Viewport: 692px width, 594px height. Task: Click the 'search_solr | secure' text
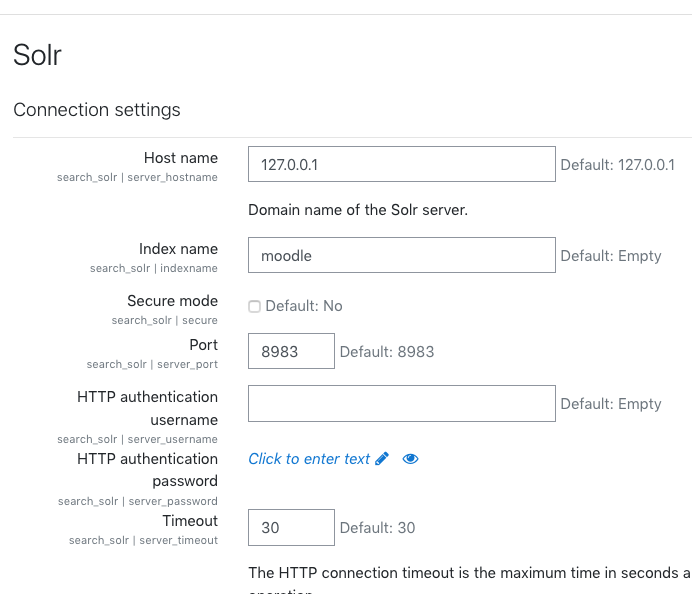coord(165,320)
